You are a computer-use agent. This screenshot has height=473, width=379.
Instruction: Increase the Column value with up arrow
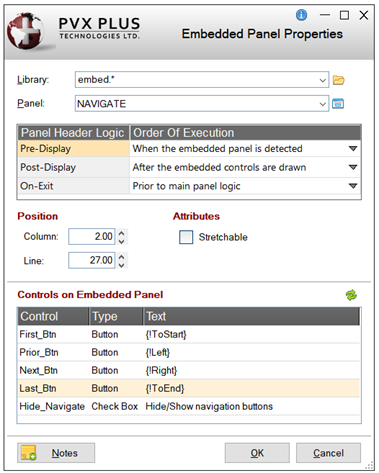coord(122,233)
